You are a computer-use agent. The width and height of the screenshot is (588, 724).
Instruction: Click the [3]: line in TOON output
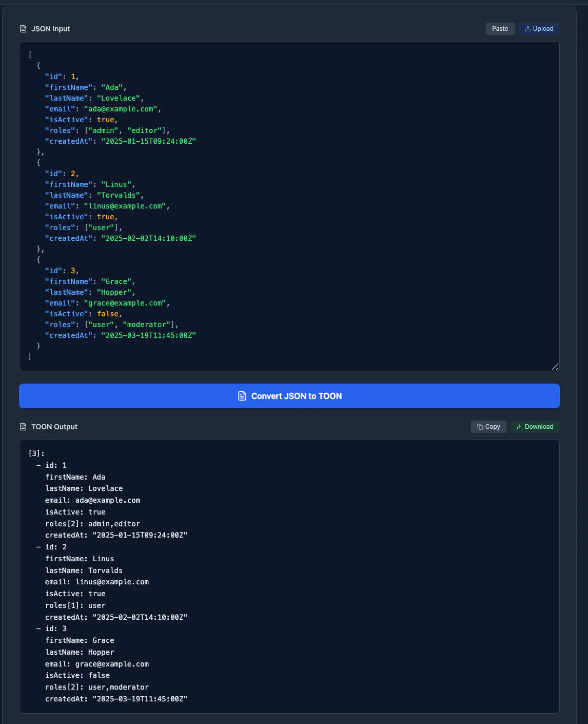click(x=36, y=453)
